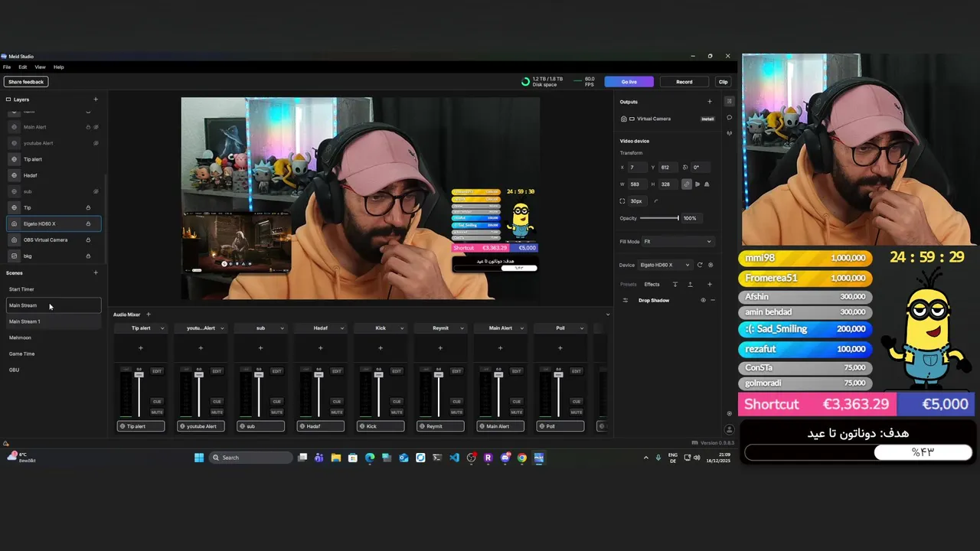Click EDIT on the Kick audio track
The image size is (980, 551).
coord(397,371)
